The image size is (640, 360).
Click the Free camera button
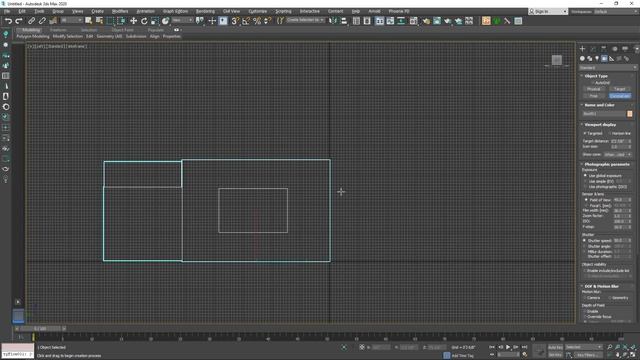[593, 96]
